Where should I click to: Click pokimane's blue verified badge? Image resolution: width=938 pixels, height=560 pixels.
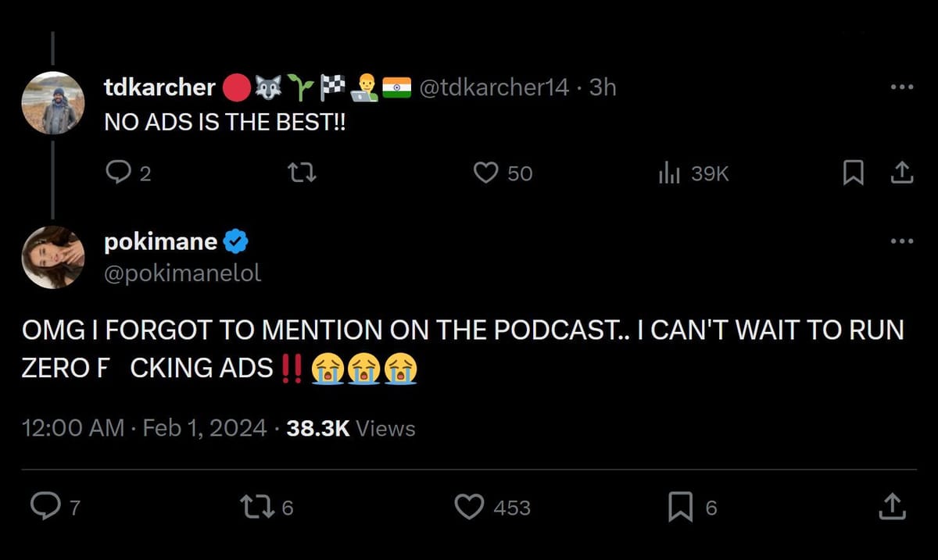pos(236,242)
